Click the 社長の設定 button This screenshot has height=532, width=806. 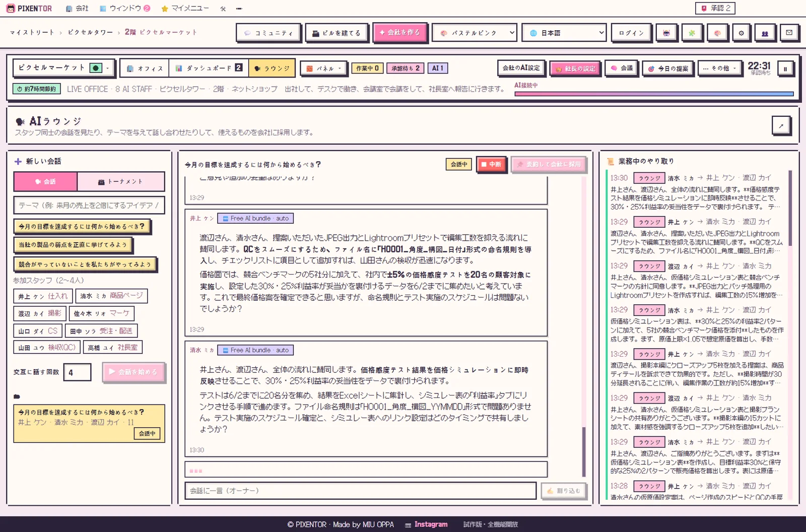(x=575, y=69)
